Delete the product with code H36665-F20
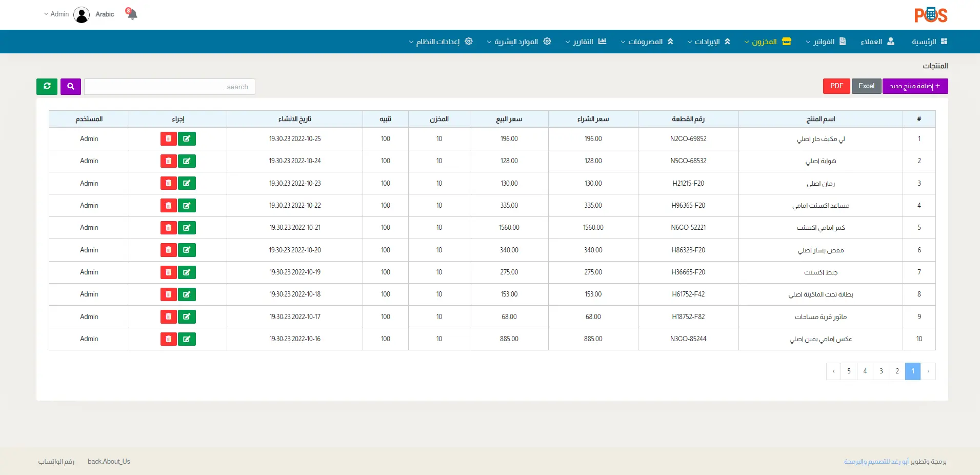 168,272
